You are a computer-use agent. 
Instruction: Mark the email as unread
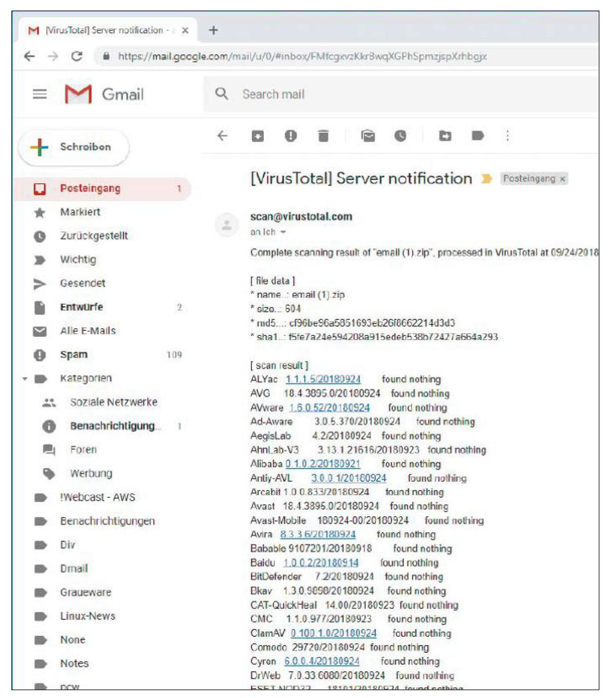[x=368, y=136]
